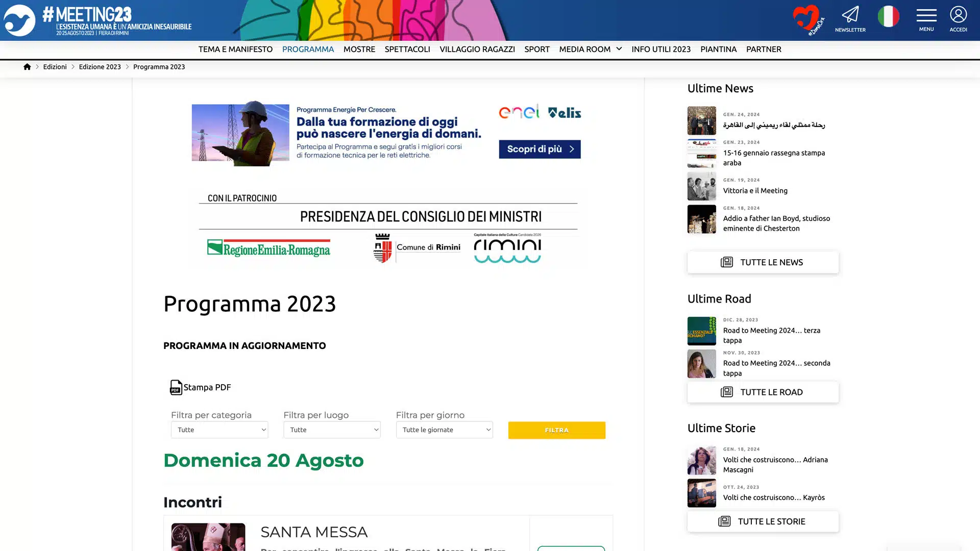Go to the Sport section

point(537,49)
